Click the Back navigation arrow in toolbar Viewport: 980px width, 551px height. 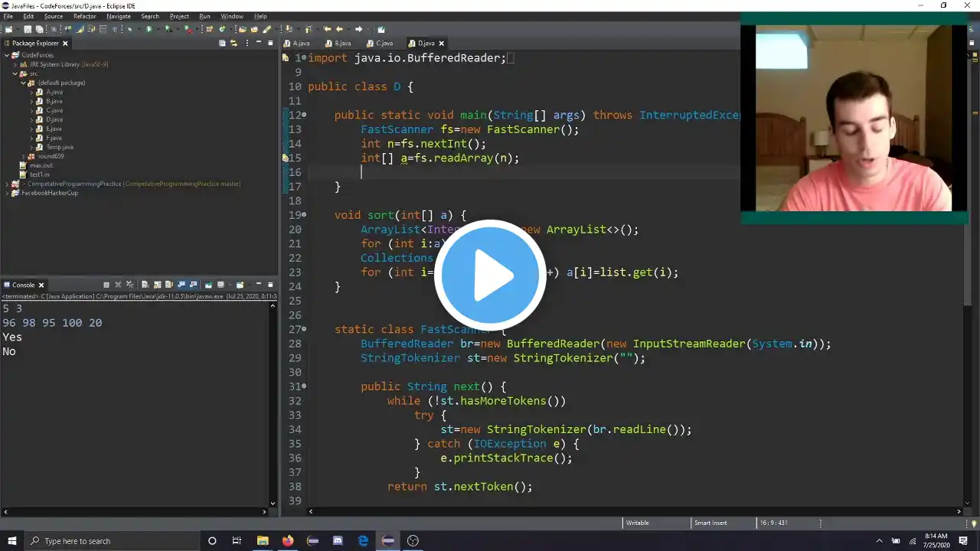coord(339,29)
